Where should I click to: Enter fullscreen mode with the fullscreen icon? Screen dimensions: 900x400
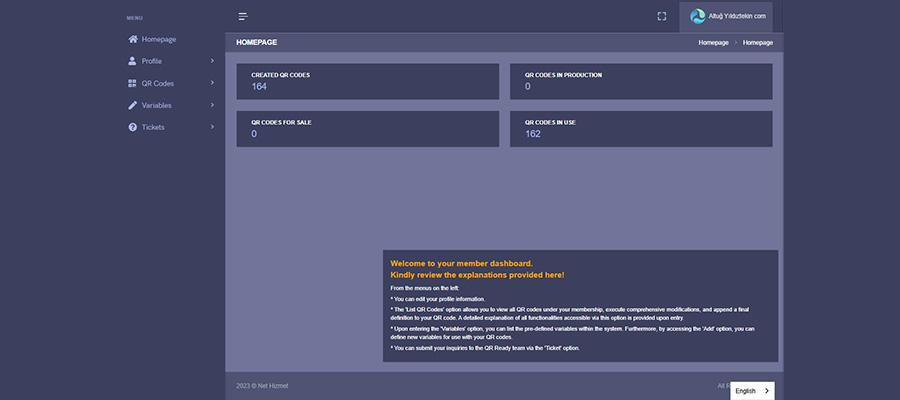(x=662, y=17)
